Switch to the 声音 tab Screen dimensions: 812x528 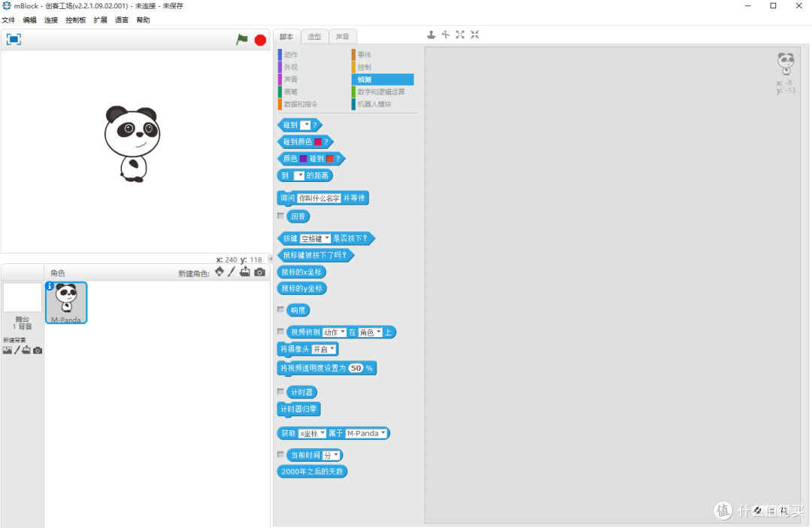tap(342, 37)
